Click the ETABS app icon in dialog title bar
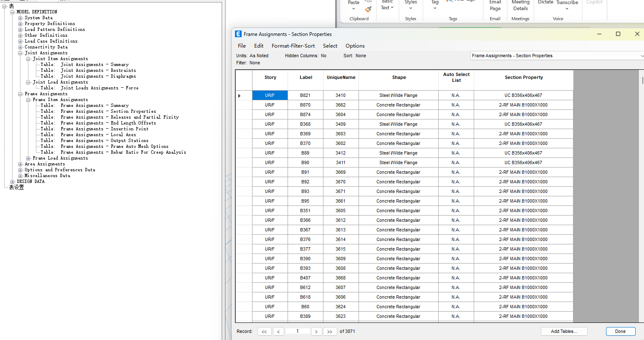644x340 pixels. coord(238,34)
